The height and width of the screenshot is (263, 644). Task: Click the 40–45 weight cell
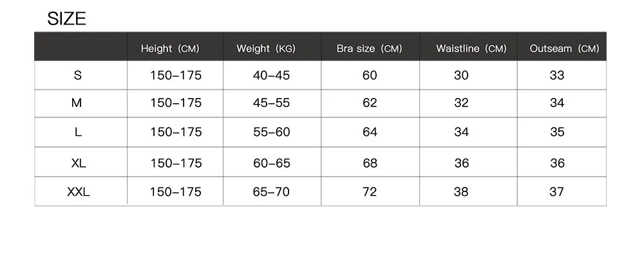point(271,75)
